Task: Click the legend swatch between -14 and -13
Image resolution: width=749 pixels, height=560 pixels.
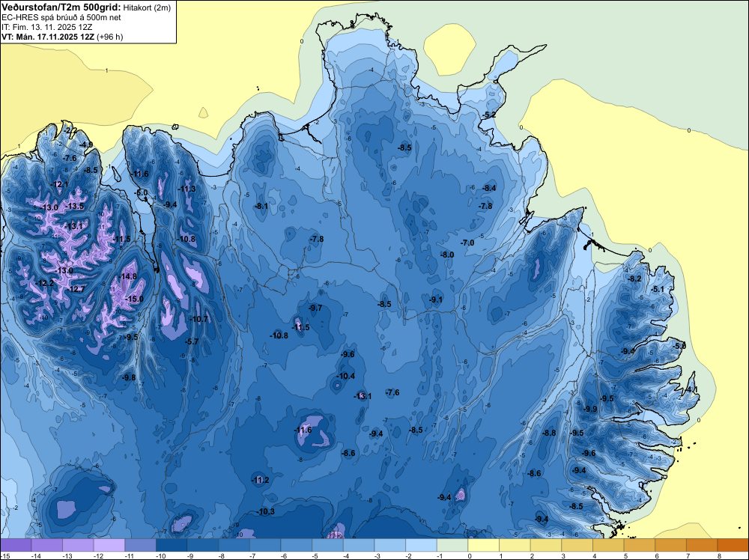Action: 46,545
